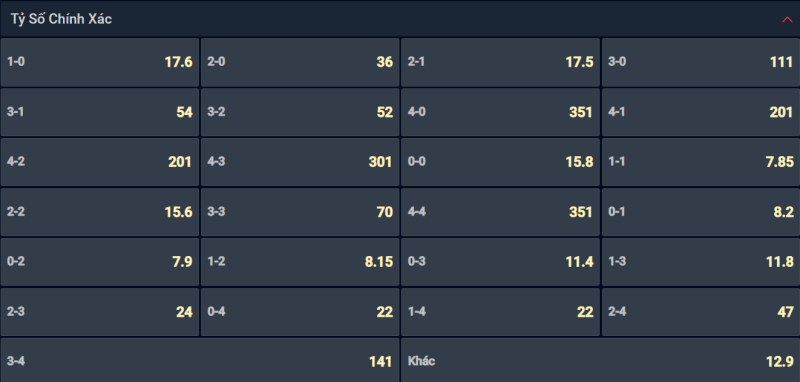This screenshot has width=800, height=382.
Task: Select the 4-0 score option
Action: click(501, 112)
